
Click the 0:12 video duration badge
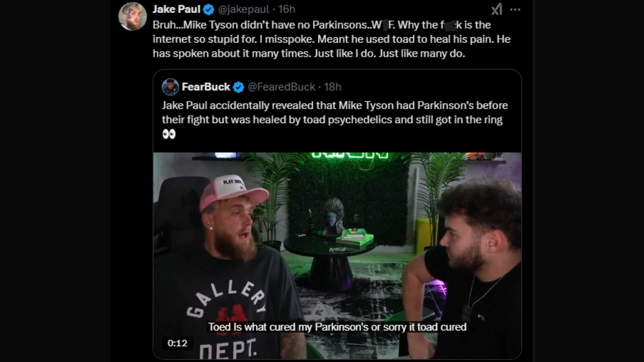177,343
